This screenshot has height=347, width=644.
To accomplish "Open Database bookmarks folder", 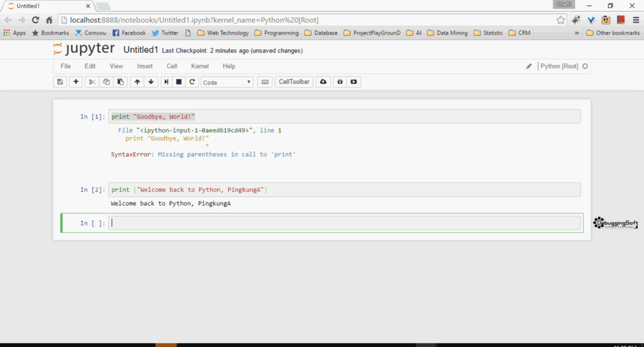I will point(321,33).
